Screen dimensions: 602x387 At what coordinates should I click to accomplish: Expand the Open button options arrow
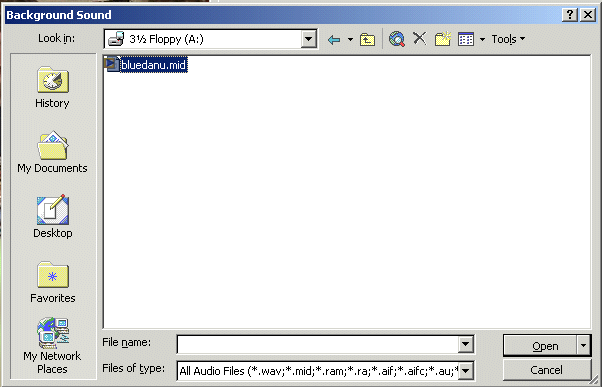point(583,346)
